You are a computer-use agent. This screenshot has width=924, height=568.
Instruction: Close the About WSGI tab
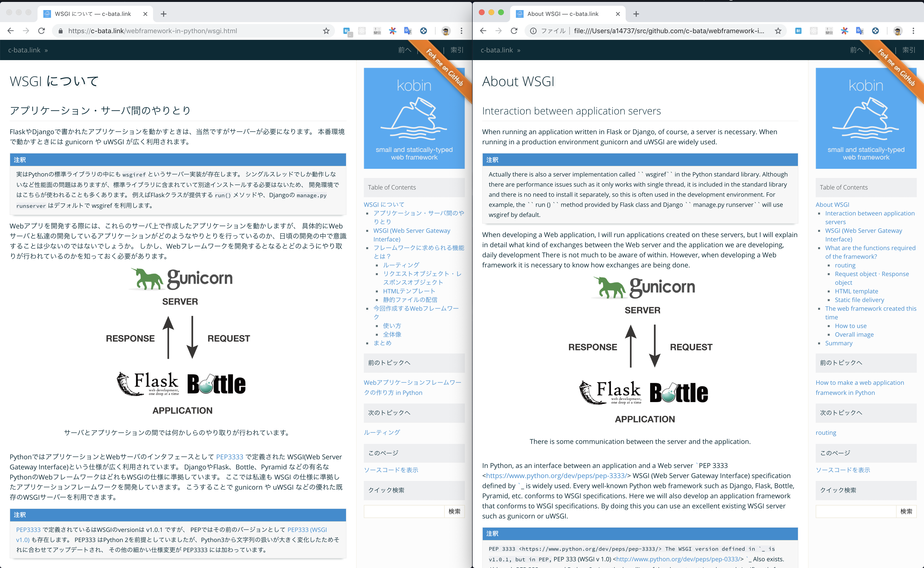point(618,14)
